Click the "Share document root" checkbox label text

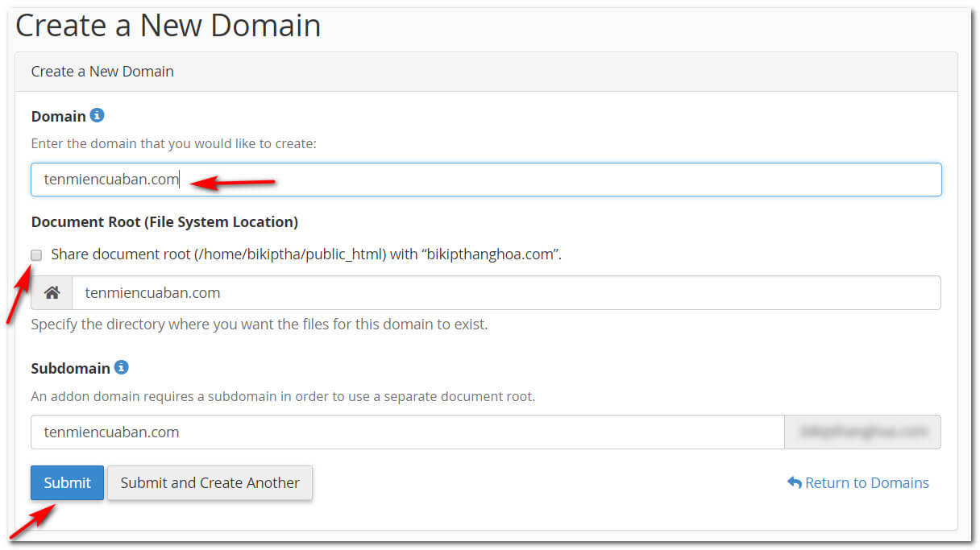[x=305, y=254]
